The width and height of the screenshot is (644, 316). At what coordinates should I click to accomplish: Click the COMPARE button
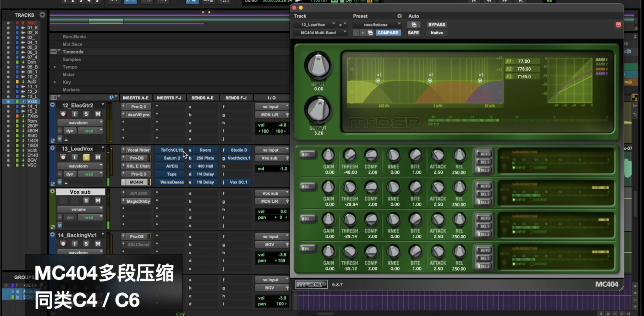click(388, 33)
